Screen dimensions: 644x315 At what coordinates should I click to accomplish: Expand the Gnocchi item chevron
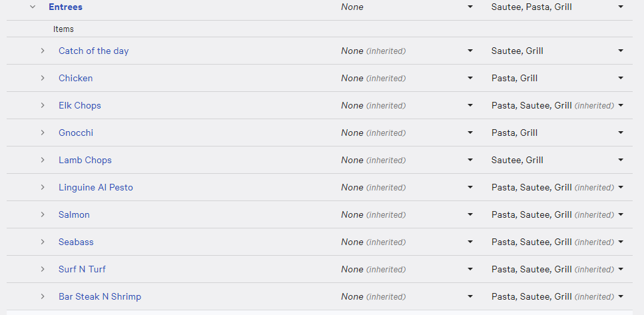43,133
